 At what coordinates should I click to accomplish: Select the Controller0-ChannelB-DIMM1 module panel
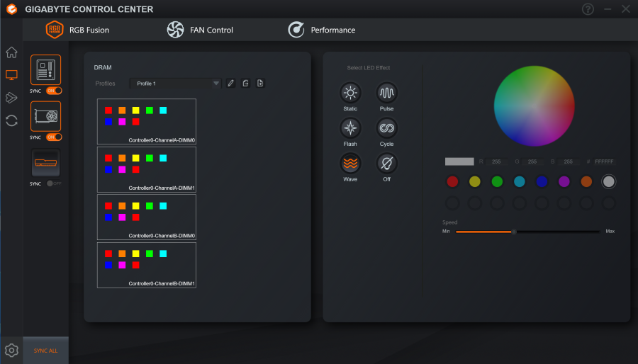[147, 265]
